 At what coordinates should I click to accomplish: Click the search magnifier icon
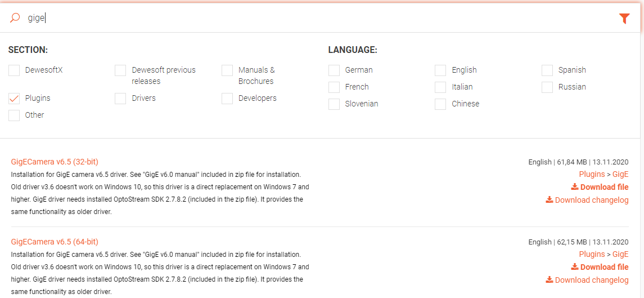pos(15,17)
